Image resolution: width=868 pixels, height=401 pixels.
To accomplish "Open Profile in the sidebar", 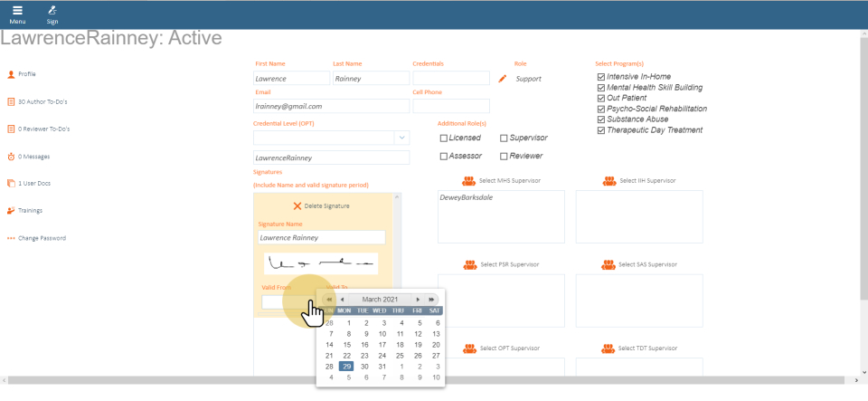I will pyautogui.click(x=27, y=74).
